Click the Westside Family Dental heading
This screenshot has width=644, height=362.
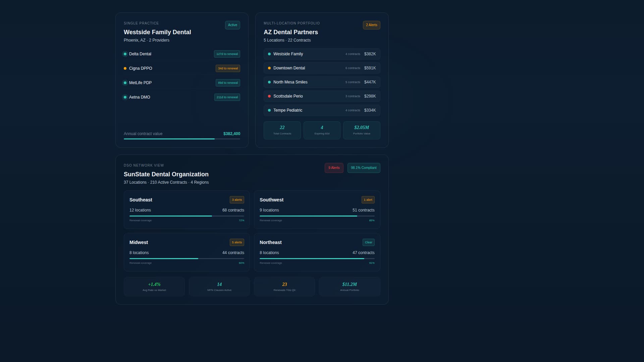pyautogui.click(x=157, y=32)
